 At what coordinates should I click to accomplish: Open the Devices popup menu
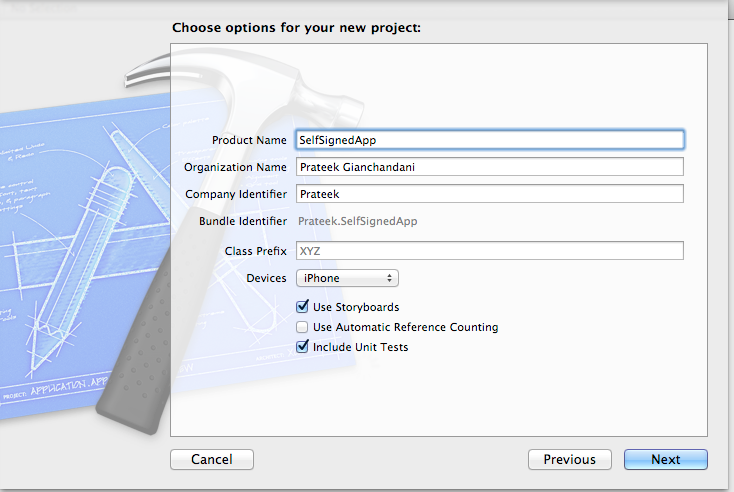[347, 278]
